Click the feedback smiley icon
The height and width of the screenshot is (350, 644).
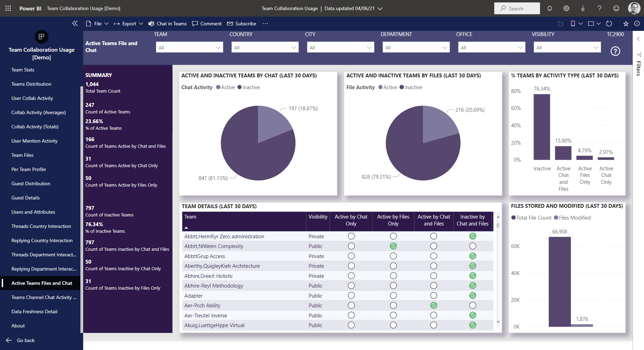[x=616, y=8]
